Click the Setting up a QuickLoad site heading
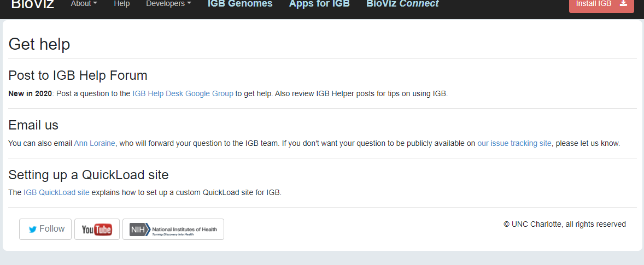The height and width of the screenshot is (265, 644). point(88,175)
